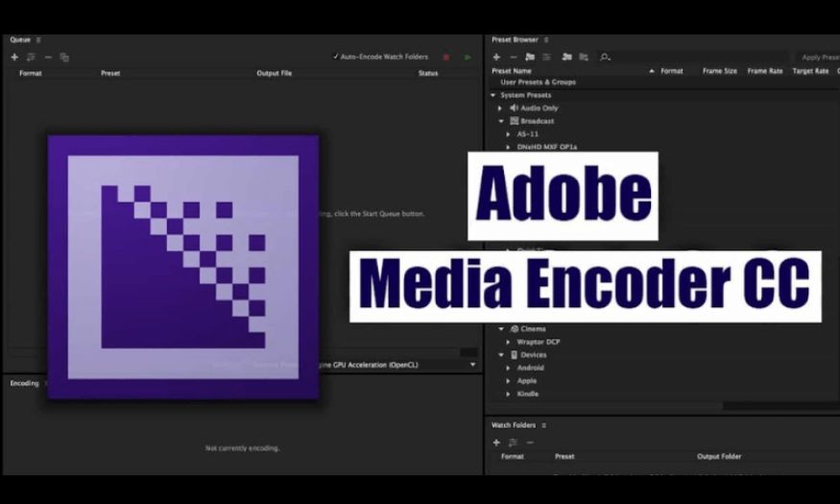Remove the selected item from the Queue
The height and width of the screenshot is (504, 840).
[48, 57]
